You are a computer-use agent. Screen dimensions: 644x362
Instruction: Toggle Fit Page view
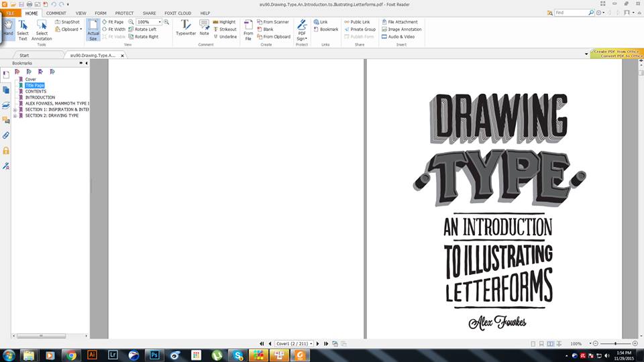tap(113, 22)
